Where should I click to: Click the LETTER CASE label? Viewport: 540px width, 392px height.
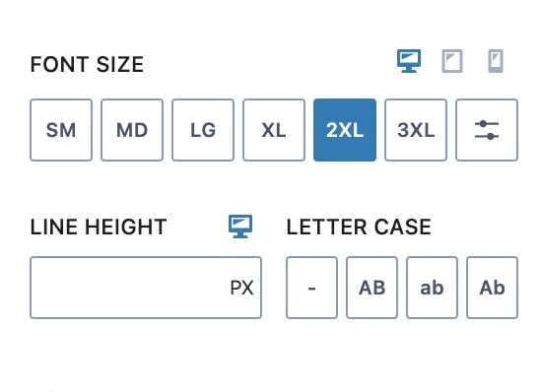[359, 227]
